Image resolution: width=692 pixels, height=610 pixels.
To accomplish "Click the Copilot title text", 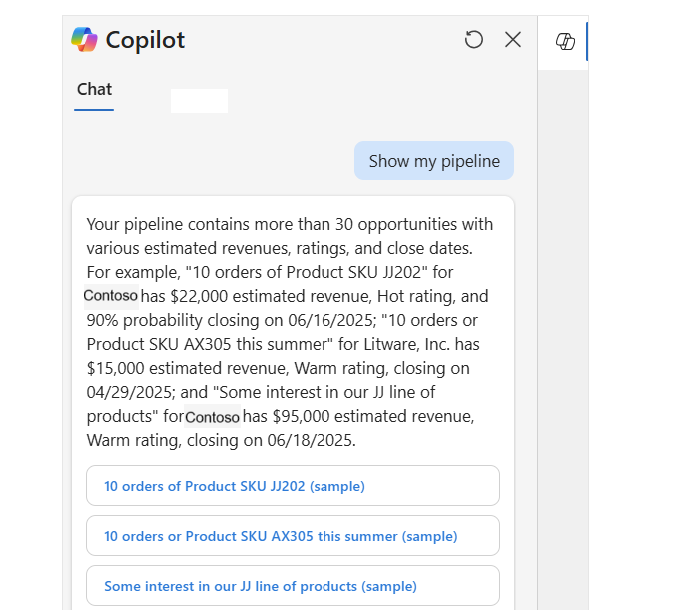I will point(145,40).
